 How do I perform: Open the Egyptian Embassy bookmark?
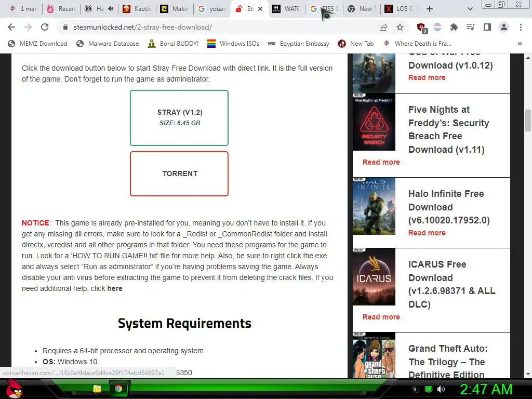(299, 44)
